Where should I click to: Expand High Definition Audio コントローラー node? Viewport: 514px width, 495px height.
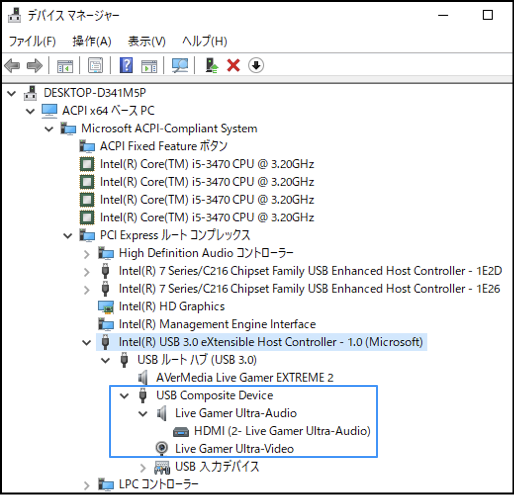(87, 254)
